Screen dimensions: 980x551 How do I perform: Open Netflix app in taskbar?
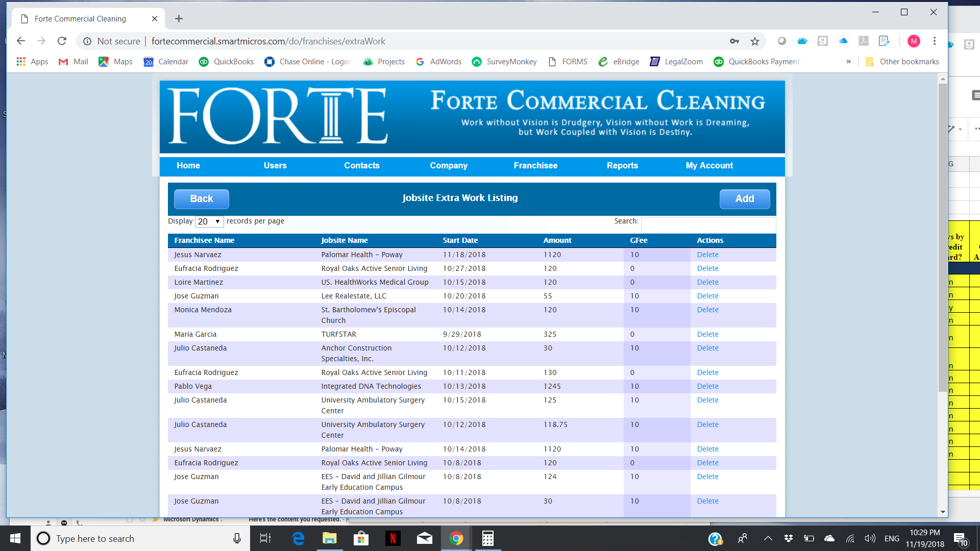(393, 538)
